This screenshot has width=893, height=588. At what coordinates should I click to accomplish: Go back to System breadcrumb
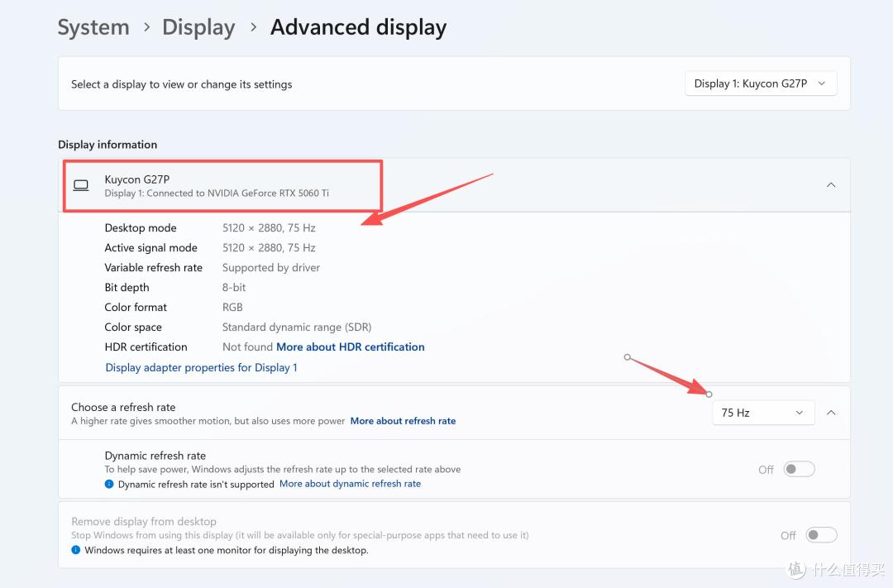point(93,27)
